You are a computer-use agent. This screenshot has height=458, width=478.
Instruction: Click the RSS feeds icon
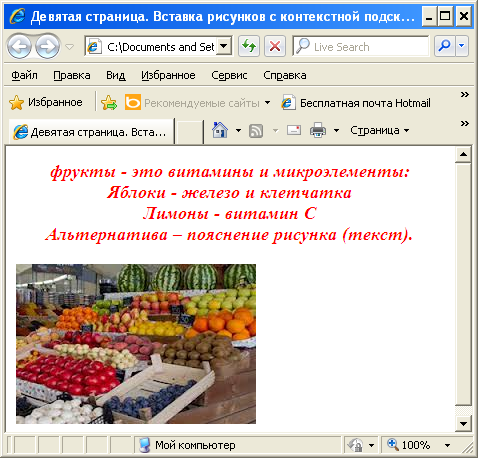coord(256,131)
